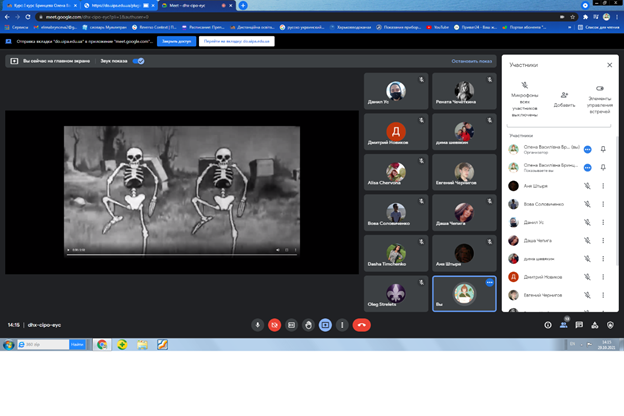This screenshot has height=416, width=624.
Task: Switch to the first browser tab Курс
Action: 41,6
